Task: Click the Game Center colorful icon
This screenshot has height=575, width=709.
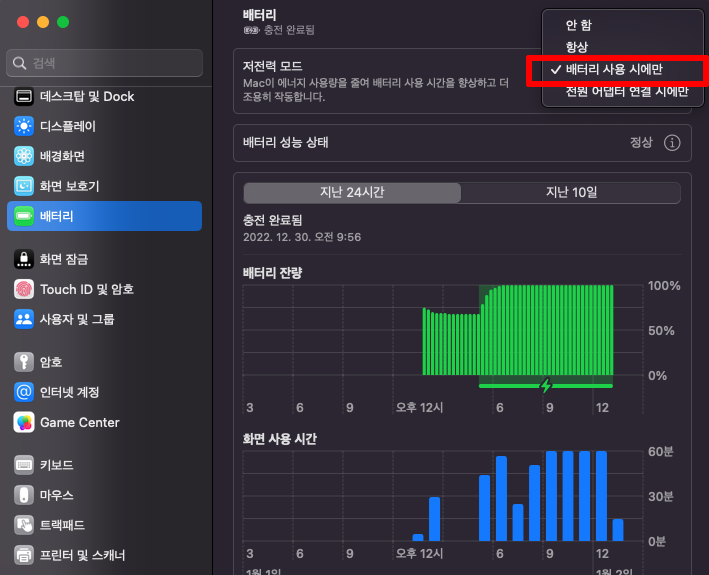Action: point(24,422)
